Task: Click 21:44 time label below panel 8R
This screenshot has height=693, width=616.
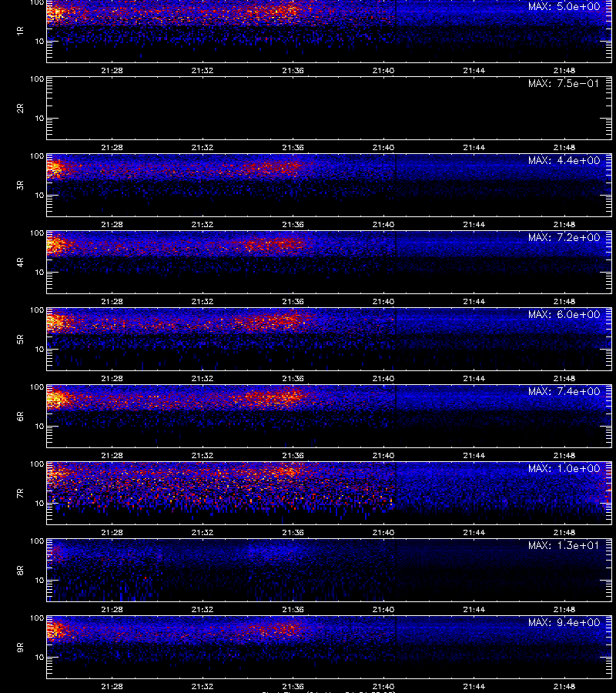Action: pos(474,610)
